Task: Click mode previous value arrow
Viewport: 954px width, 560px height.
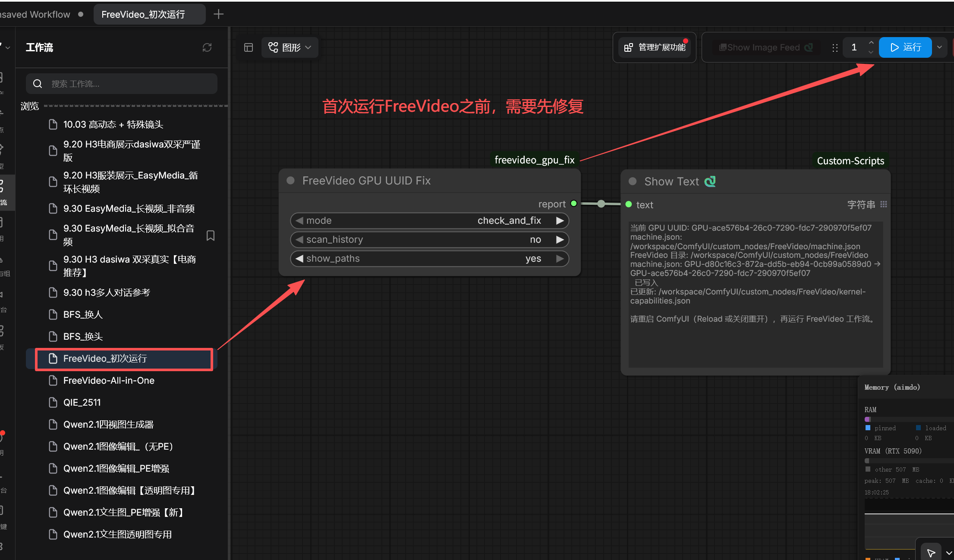Action: pyautogui.click(x=299, y=221)
